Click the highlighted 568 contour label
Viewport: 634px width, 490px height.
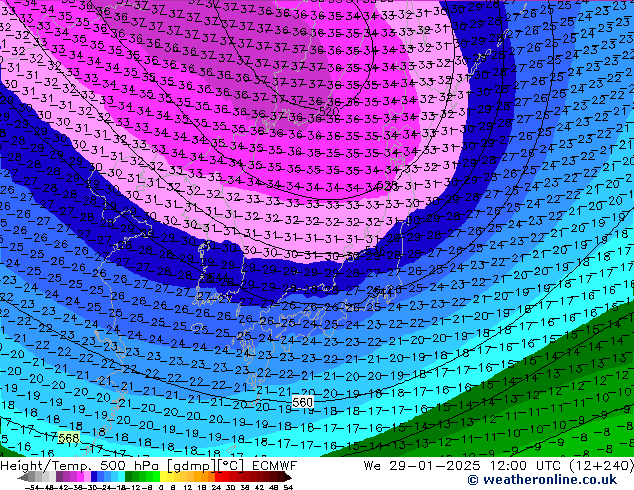(x=68, y=438)
